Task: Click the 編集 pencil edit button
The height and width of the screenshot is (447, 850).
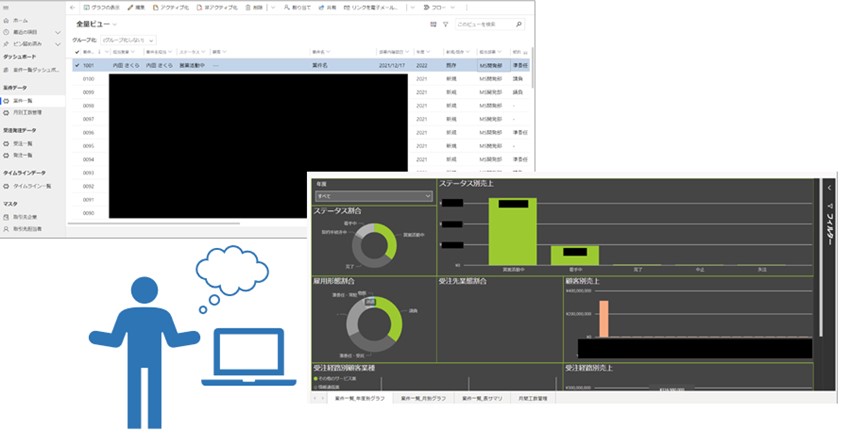Action: 138,6
